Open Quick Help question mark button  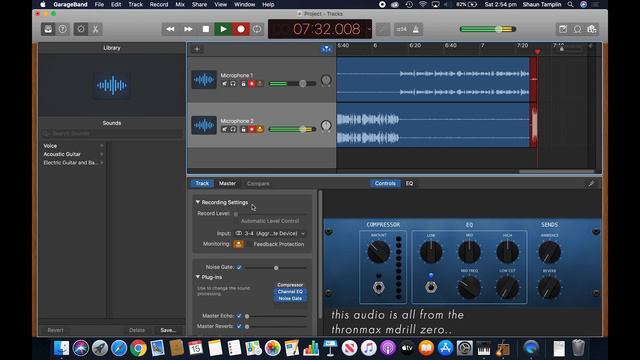[x=62, y=29]
